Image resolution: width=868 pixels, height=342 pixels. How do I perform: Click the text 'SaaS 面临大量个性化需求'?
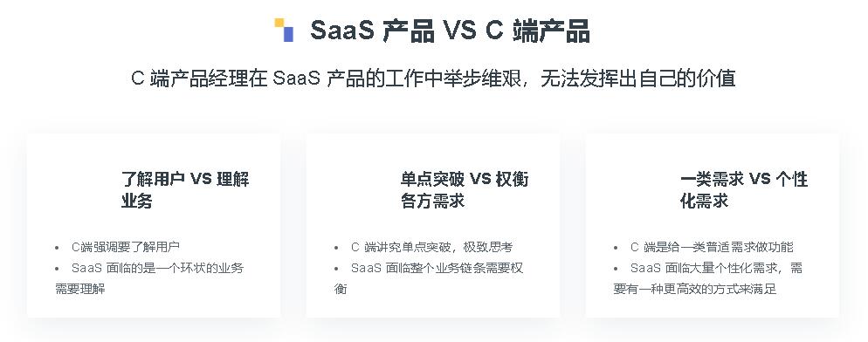[706, 269]
